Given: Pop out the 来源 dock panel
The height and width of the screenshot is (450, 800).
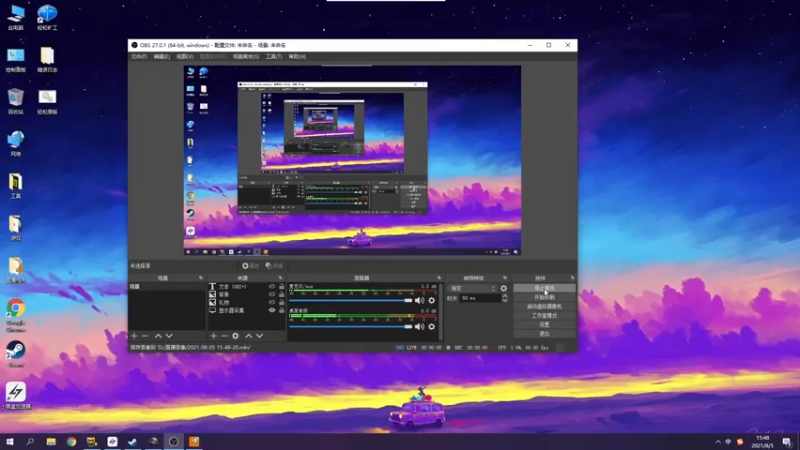Looking at the screenshot, I should (280, 278).
